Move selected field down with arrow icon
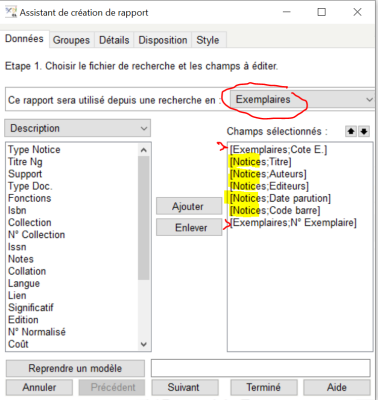Viewport: 378px width, 400px height. pos(364,131)
